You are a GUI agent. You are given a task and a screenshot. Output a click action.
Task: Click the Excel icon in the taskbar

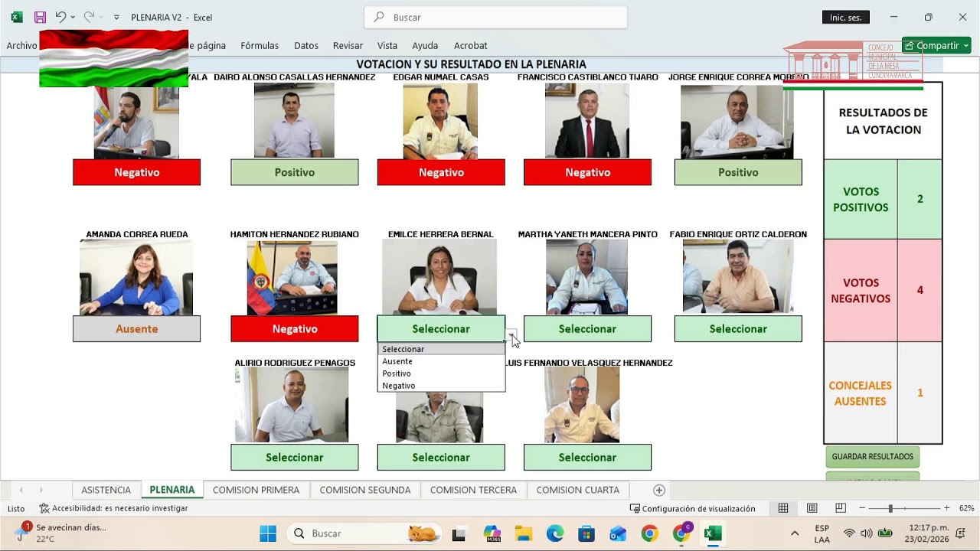click(713, 533)
